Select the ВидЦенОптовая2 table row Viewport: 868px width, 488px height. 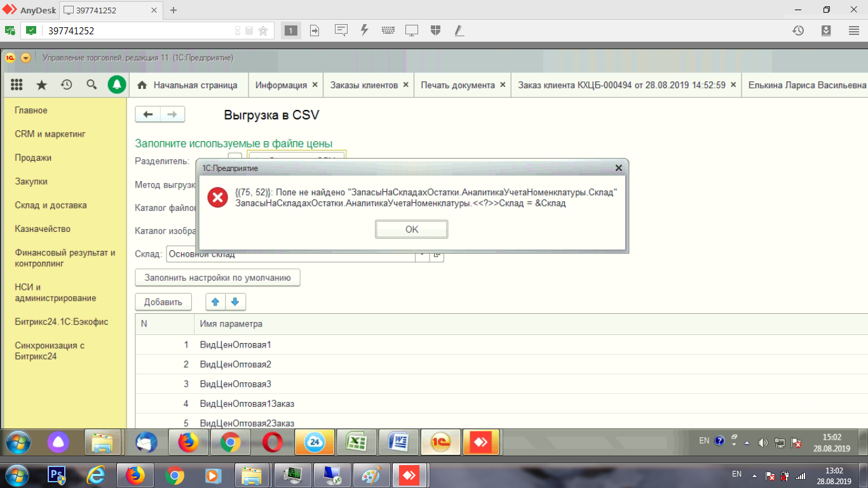(x=236, y=364)
